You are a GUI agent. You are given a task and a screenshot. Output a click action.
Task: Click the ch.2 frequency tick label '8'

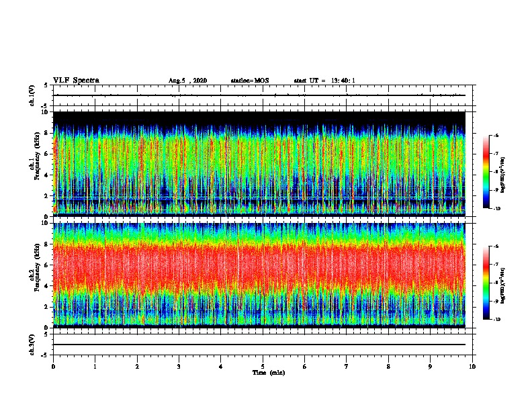46,244
